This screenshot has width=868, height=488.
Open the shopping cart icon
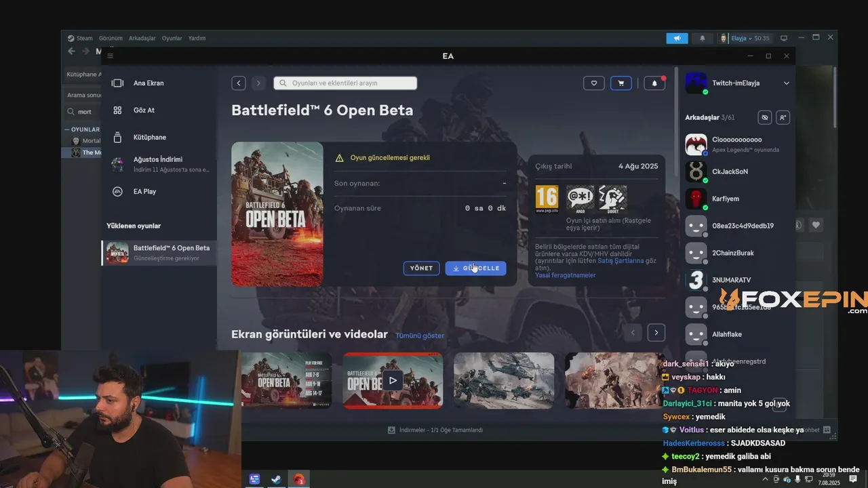coord(620,83)
